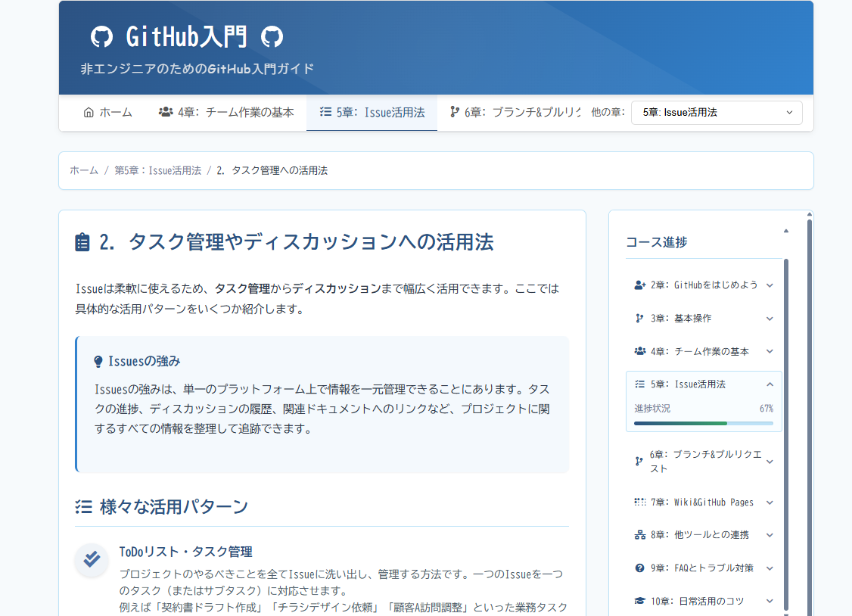The width and height of the screenshot is (852, 616).
Task: Click breadcrumb text 2. タスク管理への活用法
Action: [272, 170]
